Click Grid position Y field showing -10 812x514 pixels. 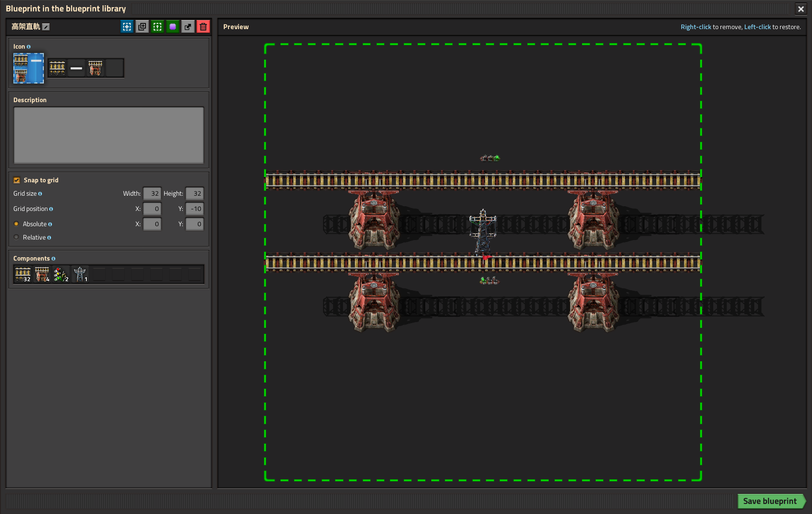pos(195,209)
